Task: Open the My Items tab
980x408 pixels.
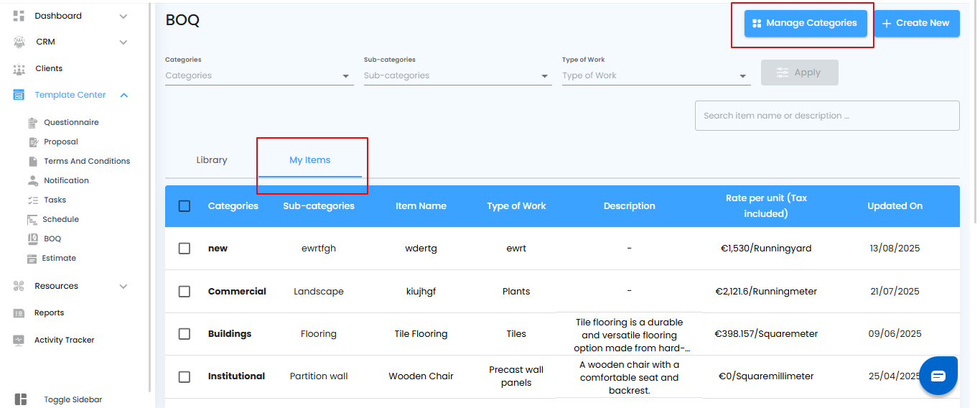Action: [x=310, y=160]
